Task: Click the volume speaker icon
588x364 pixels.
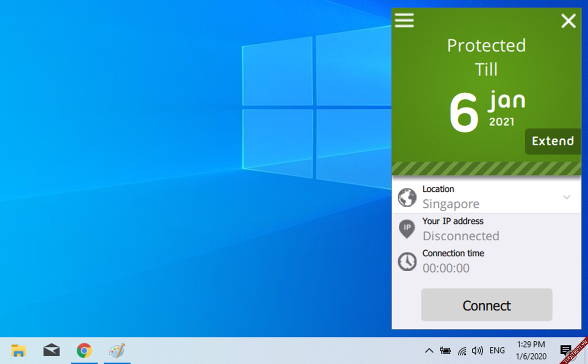Action: 477,350
